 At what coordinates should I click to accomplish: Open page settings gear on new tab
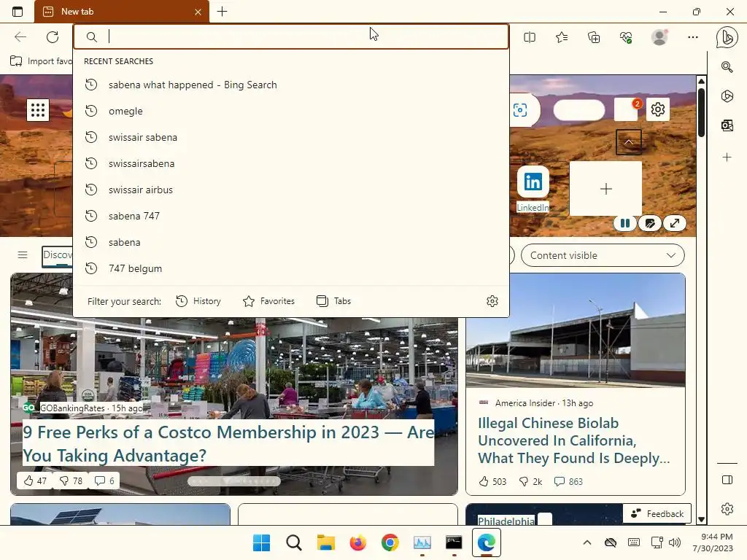[x=658, y=109]
